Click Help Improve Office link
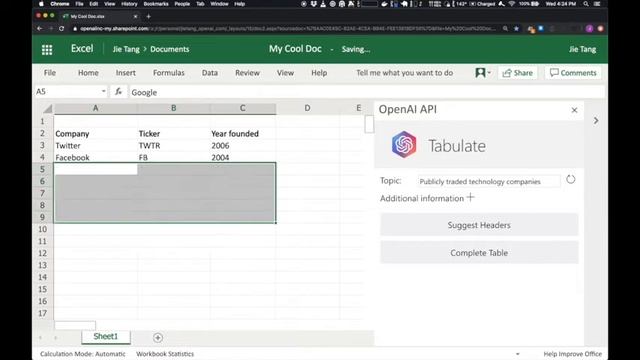Screen dimensions: 640x360 tap(573, 354)
